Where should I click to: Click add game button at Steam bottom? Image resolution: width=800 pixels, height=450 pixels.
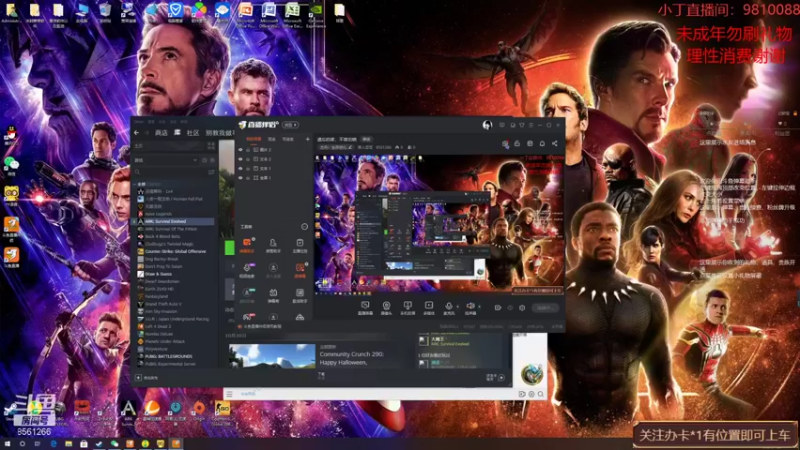[146, 378]
